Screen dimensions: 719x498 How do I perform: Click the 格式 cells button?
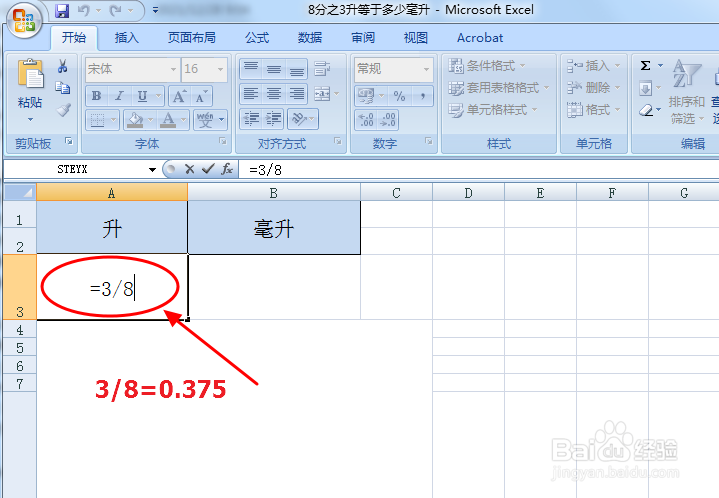tap(593, 110)
